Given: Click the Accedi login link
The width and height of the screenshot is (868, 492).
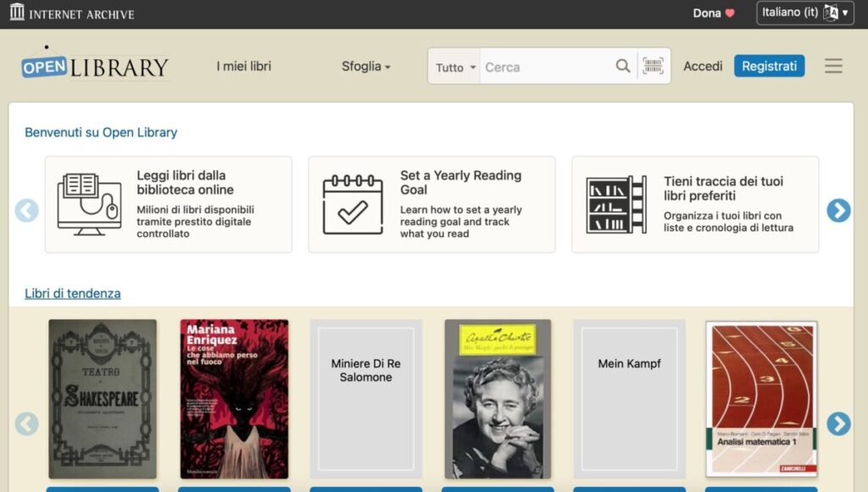Looking at the screenshot, I should tap(703, 66).
